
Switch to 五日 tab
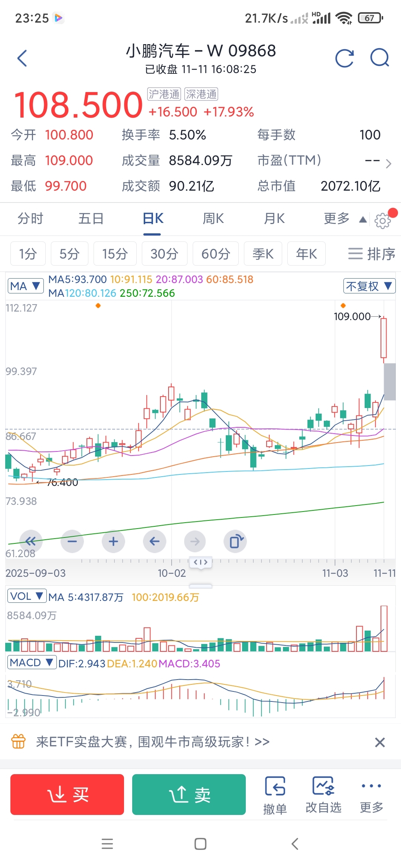(x=91, y=219)
